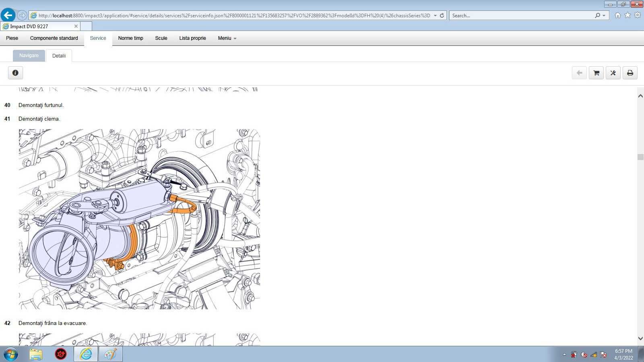Switch to the Navigare tab

(x=29, y=56)
